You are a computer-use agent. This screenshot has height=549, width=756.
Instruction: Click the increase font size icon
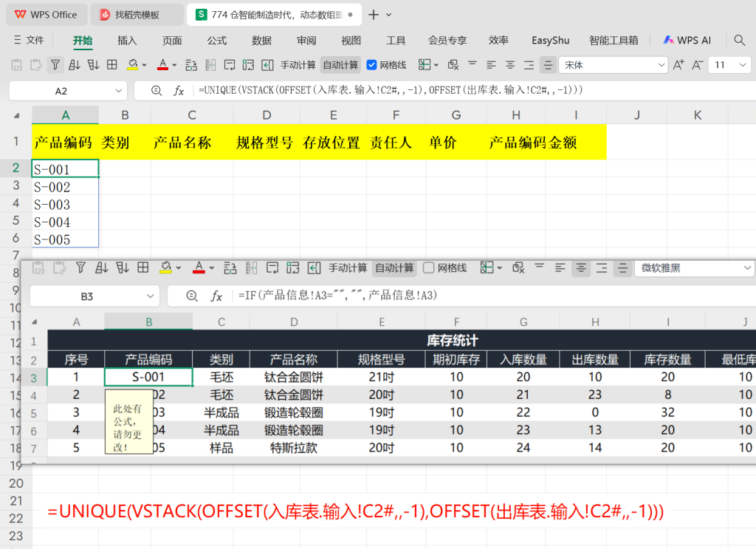[x=678, y=64]
